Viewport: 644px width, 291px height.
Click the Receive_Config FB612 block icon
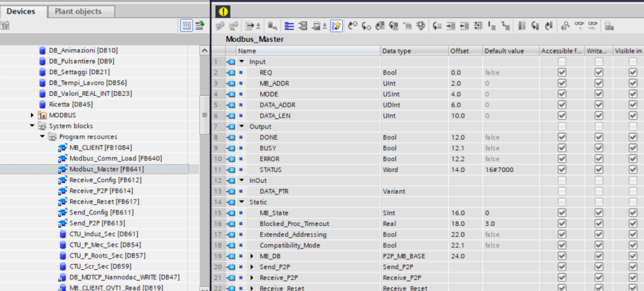(62, 180)
